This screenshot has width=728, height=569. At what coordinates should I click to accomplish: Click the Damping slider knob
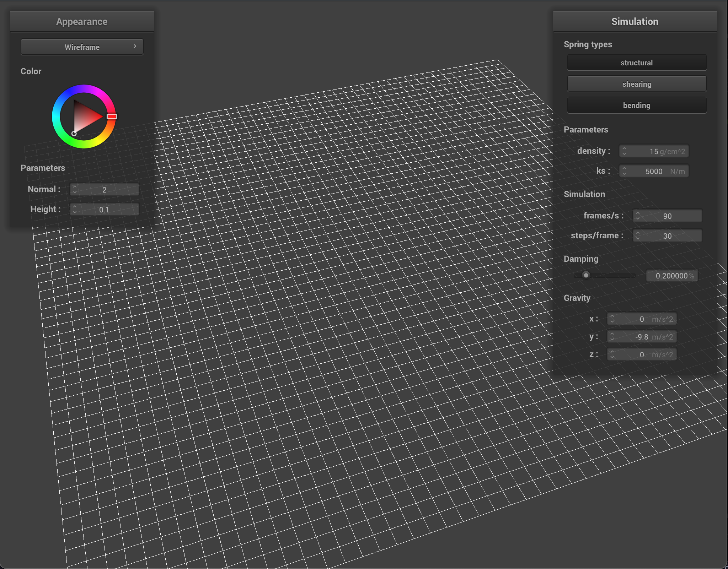586,275
